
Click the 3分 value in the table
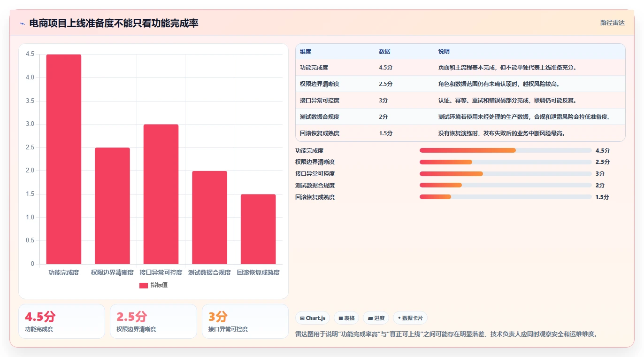coord(383,101)
